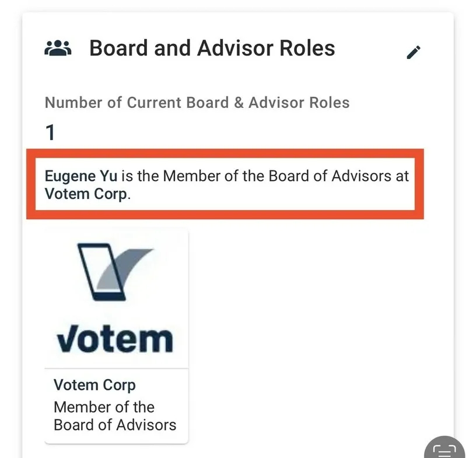Follow the "Votem Corp" link in the highlighted sentence
This screenshot has width=476, height=458.
86,194
